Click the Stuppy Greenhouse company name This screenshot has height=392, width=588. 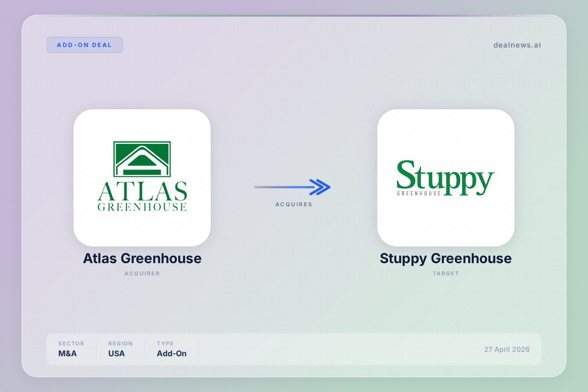point(445,258)
